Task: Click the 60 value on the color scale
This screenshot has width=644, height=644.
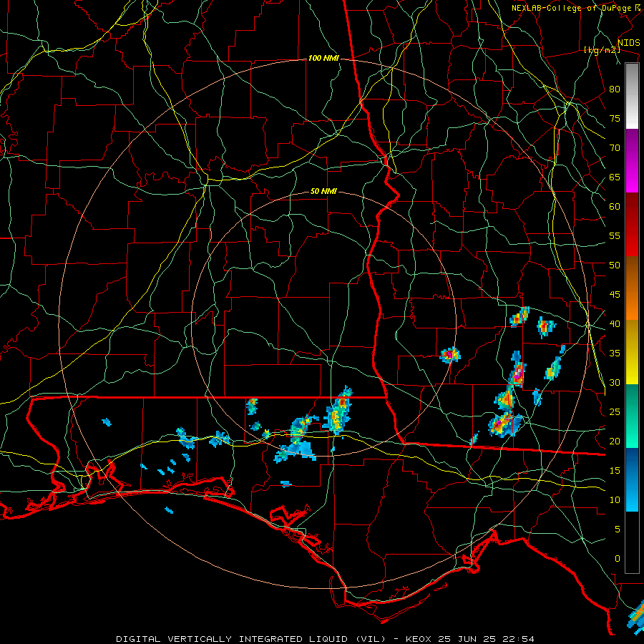Action: (x=615, y=207)
